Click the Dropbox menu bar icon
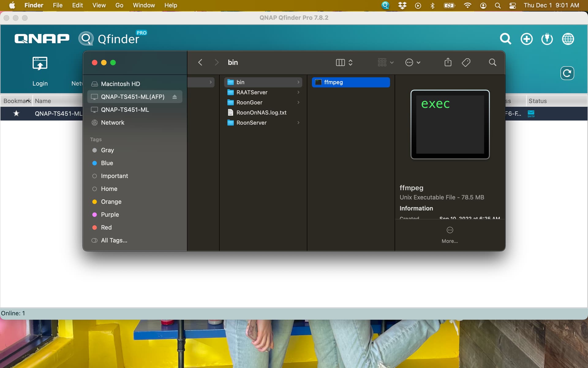Image resolution: width=588 pixels, height=368 pixels. [402, 5]
